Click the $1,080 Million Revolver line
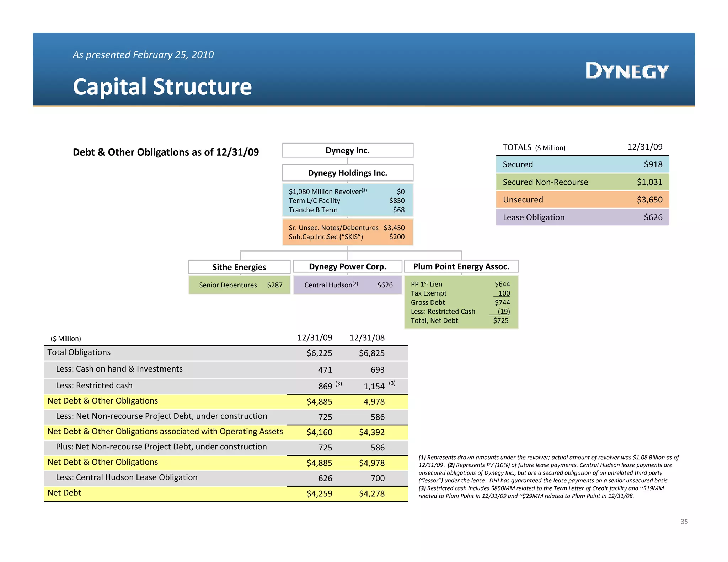Viewport: 728px width, 562px height. [x=347, y=191]
